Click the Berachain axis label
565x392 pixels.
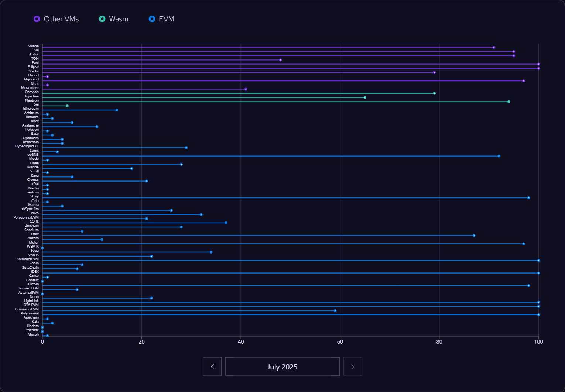(x=31, y=142)
